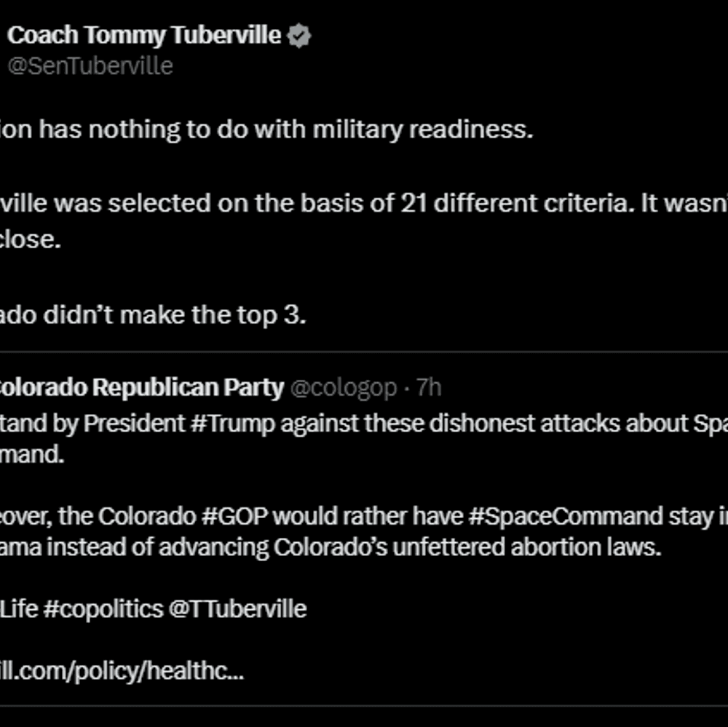
Task: Open the truncated policy/healthc… article link
Action: coord(122,671)
